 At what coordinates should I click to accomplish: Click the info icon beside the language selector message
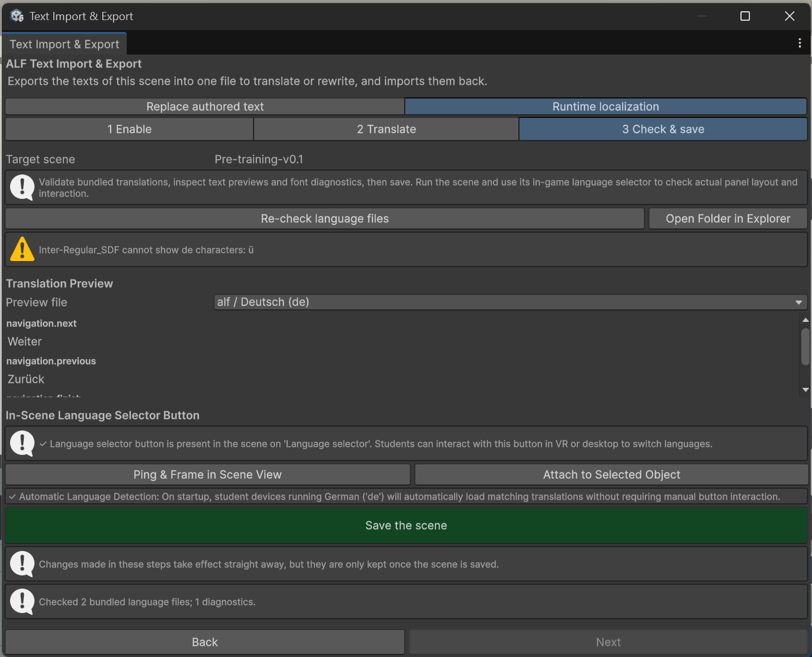point(22,443)
